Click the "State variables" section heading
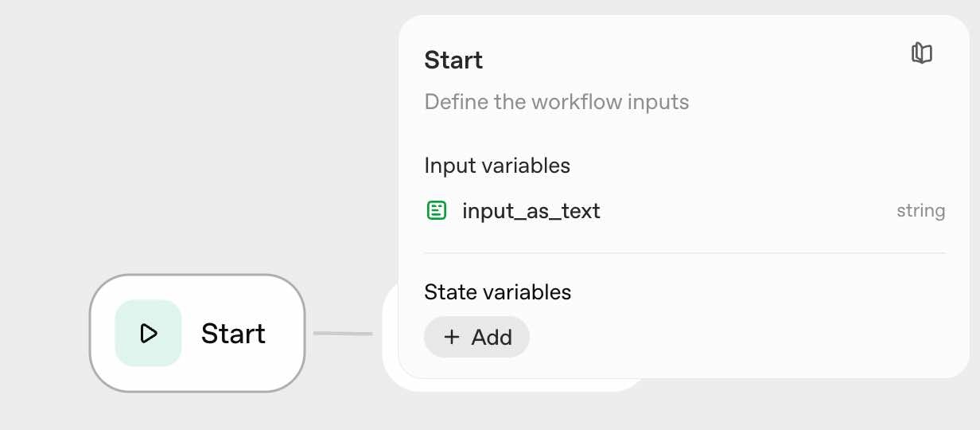Viewport: 980px width, 430px height. coord(498,292)
